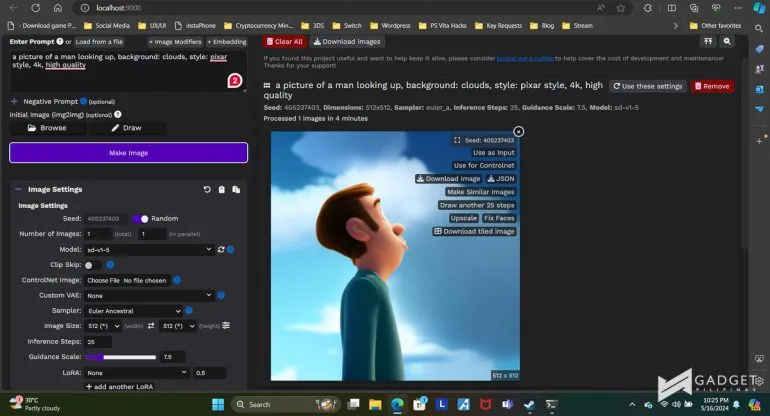Click the Enter Prompt help question mark

pyautogui.click(x=59, y=41)
